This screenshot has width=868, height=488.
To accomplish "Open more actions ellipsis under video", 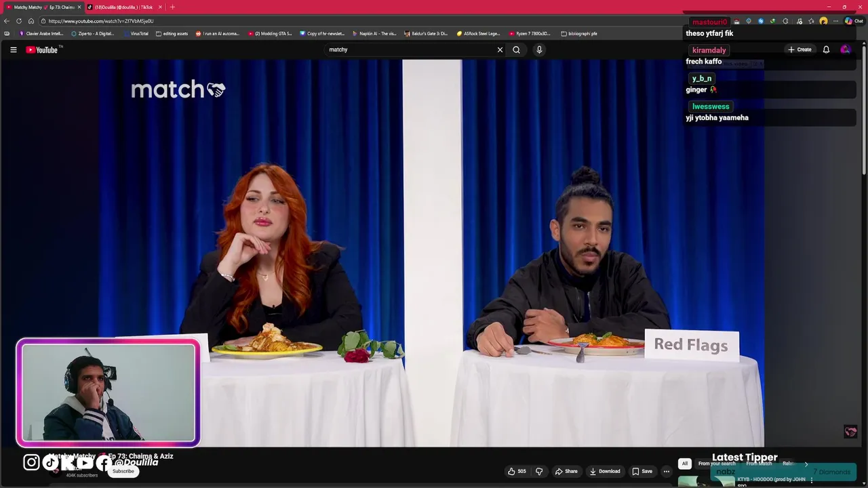I will tap(667, 471).
